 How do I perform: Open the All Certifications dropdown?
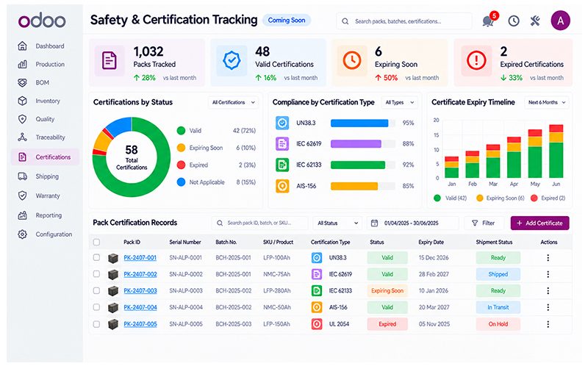click(233, 102)
